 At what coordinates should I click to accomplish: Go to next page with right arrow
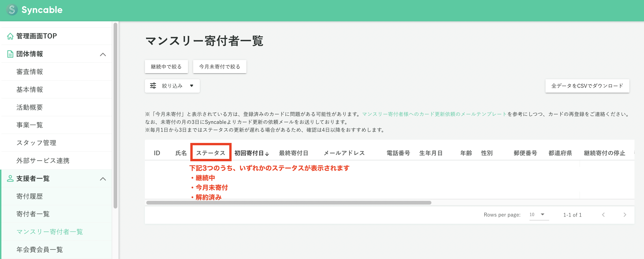pyautogui.click(x=625, y=215)
